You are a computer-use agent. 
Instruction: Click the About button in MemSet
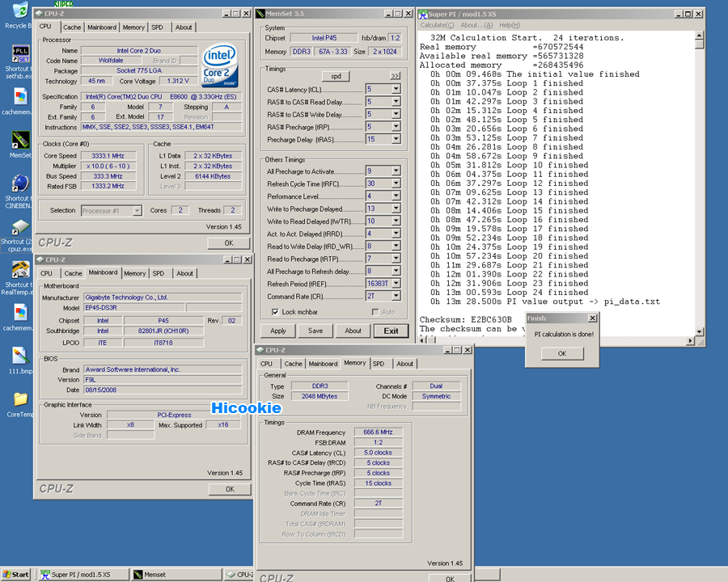[x=353, y=331]
